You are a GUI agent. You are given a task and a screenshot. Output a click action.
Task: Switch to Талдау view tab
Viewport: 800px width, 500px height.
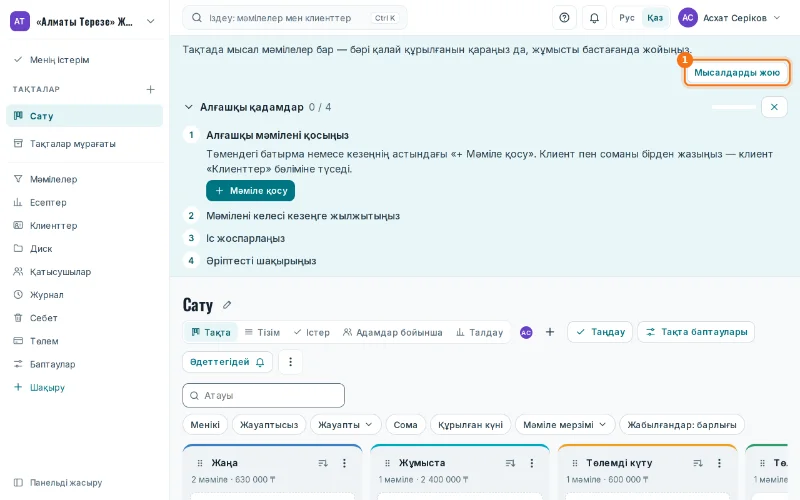click(479, 332)
